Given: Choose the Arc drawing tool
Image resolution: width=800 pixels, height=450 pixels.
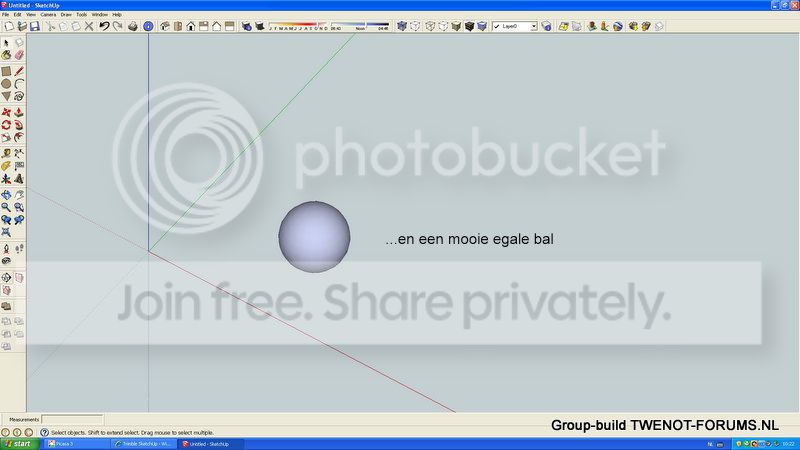Looking at the screenshot, I should coord(19,84).
